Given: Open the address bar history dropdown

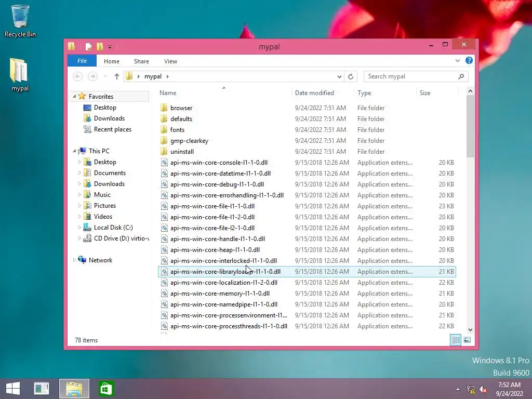Looking at the screenshot, I should pyautogui.click(x=339, y=77).
